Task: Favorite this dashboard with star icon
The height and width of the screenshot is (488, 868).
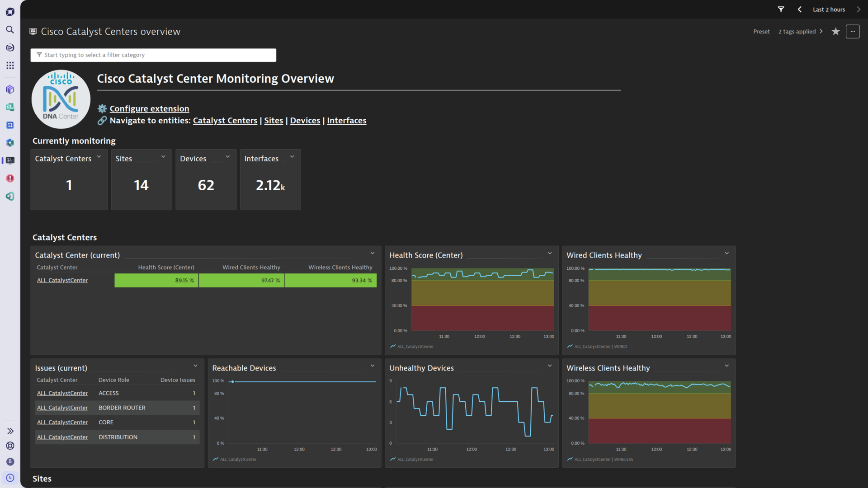Action: coord(835,32)
